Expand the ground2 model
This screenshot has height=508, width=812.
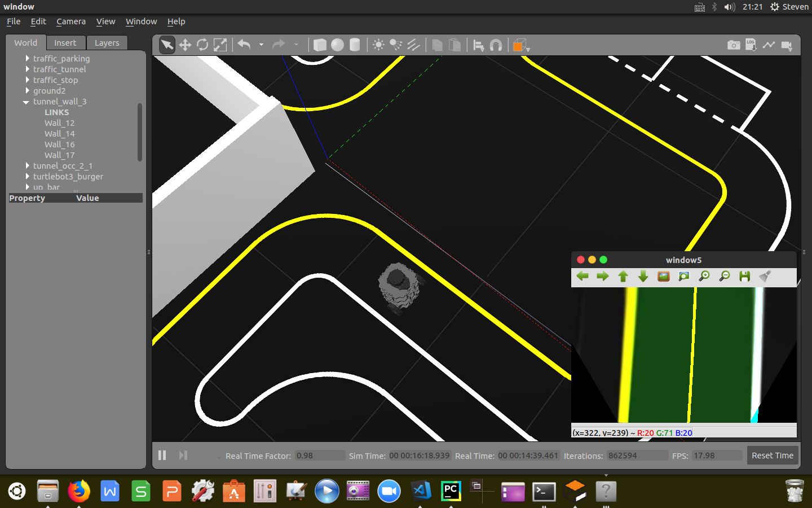pos(27,90)
